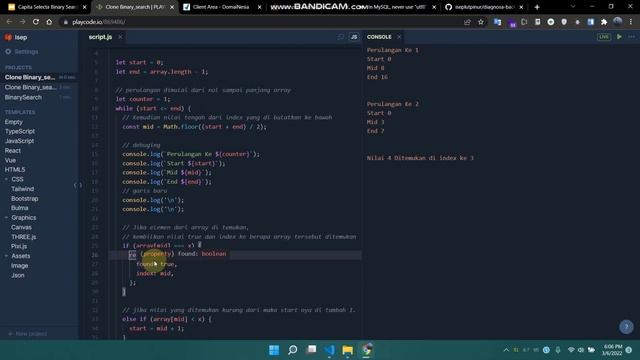Select the TypeScript template
This screenshot has width=640, height=360.
tap(20, 131)
